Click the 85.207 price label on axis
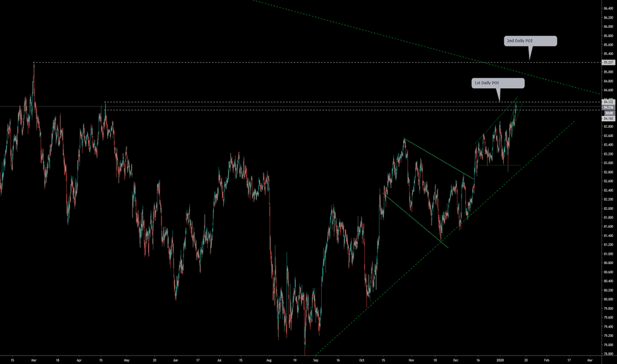Screen dimensions: 617x364 (x=608, y=62)
